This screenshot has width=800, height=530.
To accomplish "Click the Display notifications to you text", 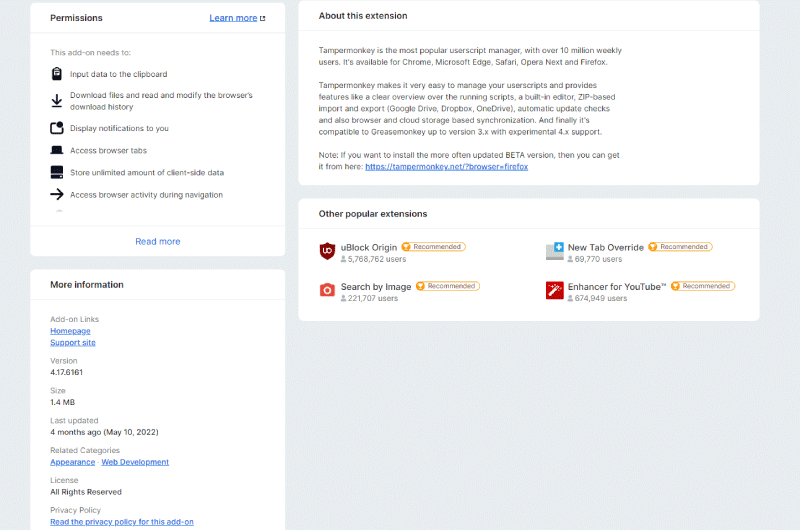I will coord(119,128).
